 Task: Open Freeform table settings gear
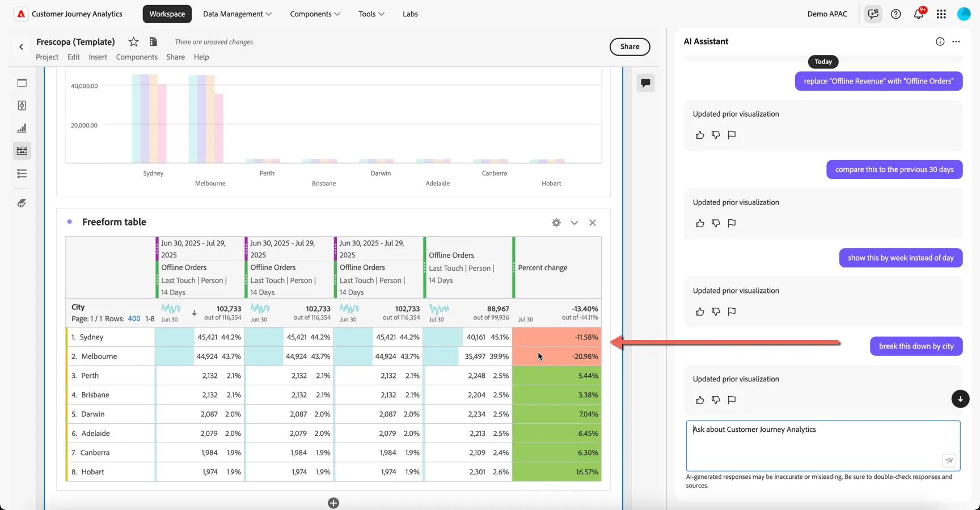coord(556,223)
